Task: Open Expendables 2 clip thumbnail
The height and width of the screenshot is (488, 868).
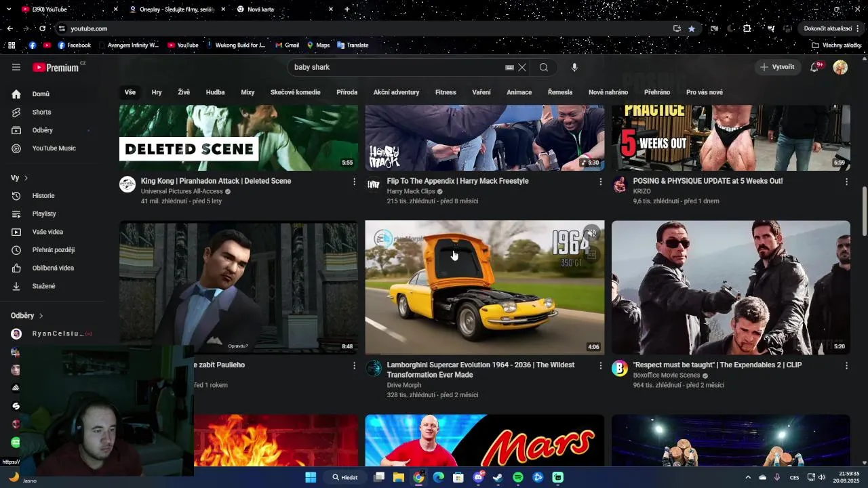Action: click(731, 287)
